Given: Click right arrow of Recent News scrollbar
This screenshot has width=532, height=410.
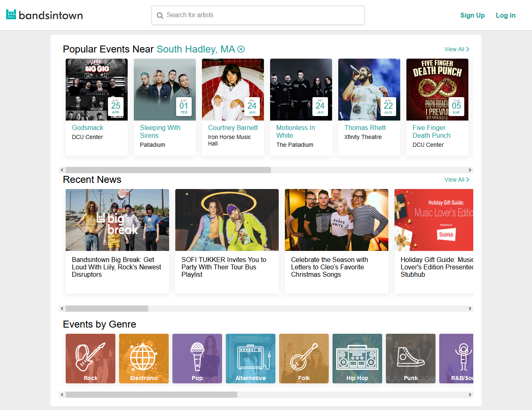Looking at the screenshot, I should (x=470, y=308).
